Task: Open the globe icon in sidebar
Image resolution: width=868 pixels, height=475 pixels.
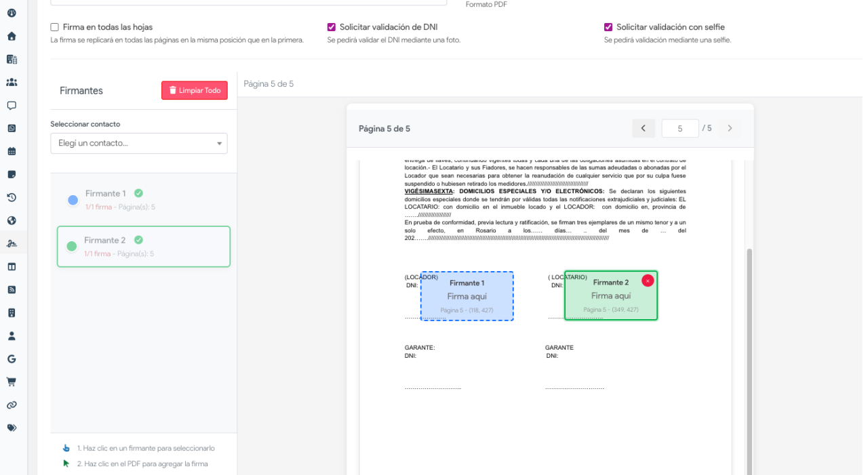Action: (x=12, y=220)
